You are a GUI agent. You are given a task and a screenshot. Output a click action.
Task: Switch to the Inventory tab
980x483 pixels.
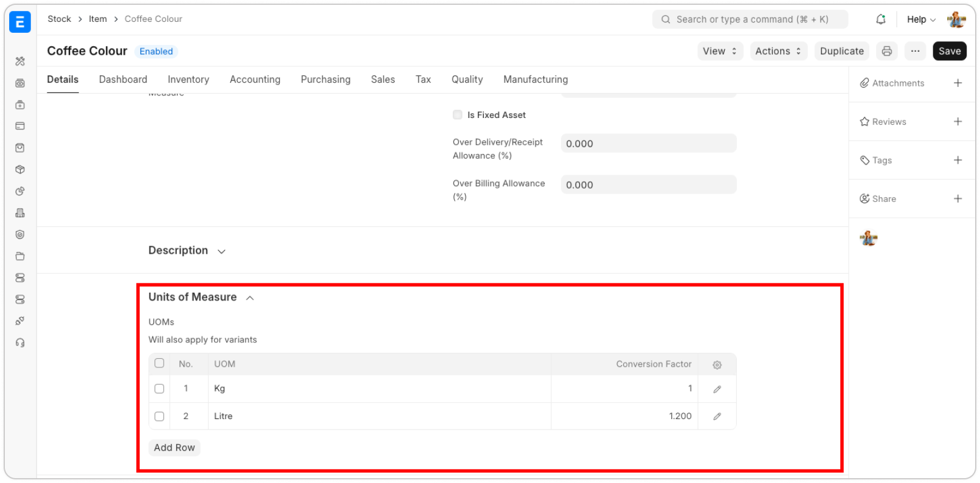click(x=188, y=80)
